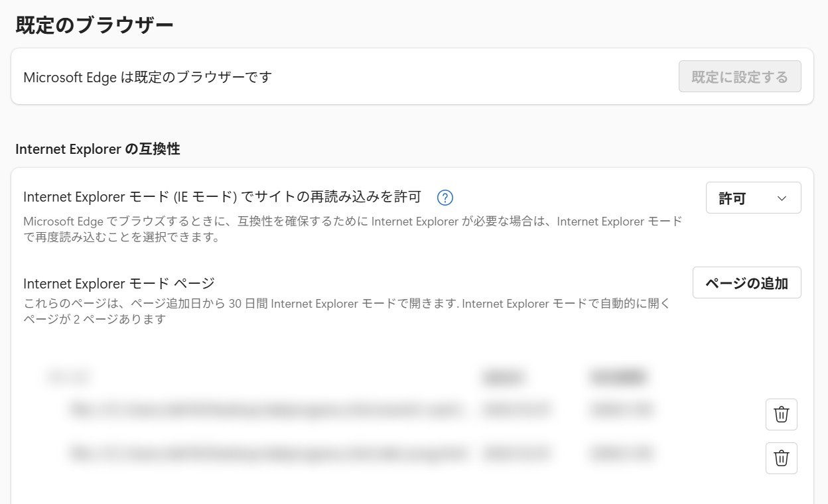Click the blurred added-date column header
The image size is (828, 504).
(504, 378)
